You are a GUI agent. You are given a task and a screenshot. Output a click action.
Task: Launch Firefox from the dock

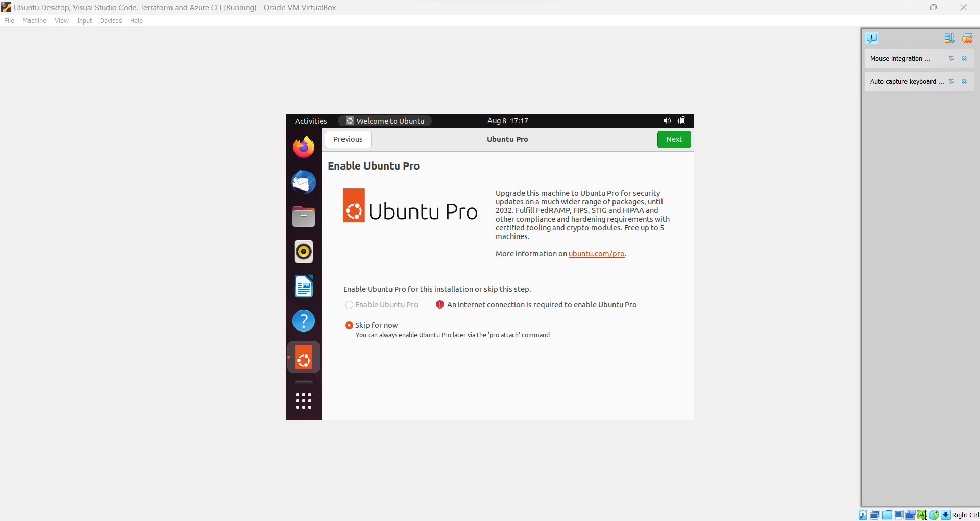303,147
